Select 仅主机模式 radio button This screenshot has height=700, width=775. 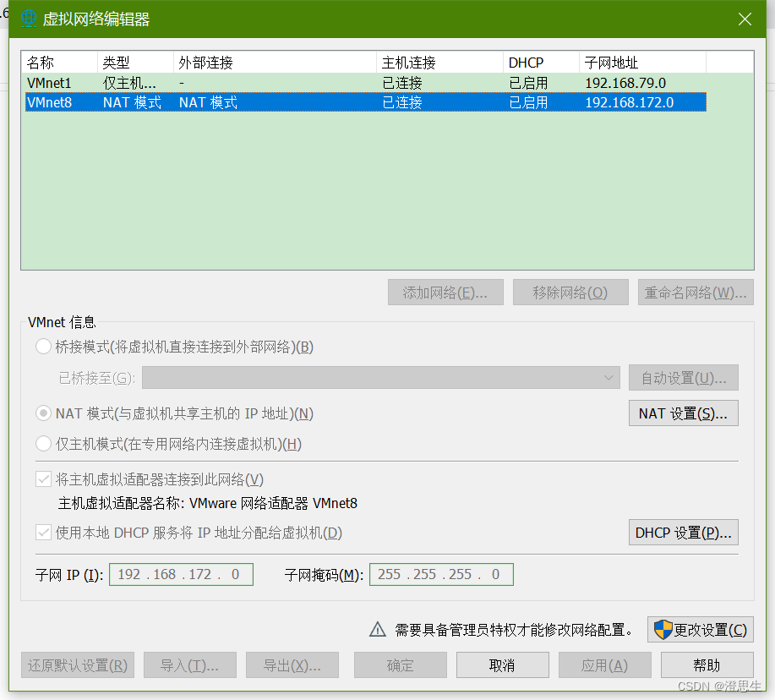coord(43,444)
